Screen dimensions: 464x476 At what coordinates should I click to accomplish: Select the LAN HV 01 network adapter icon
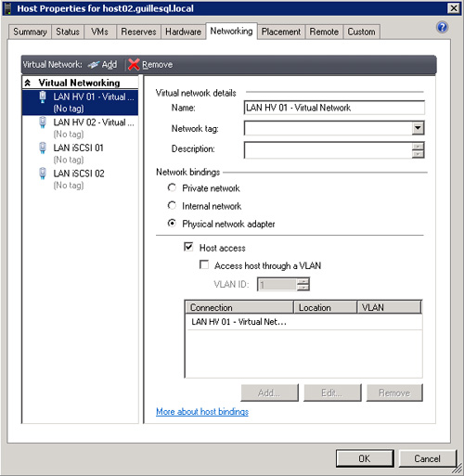tap(43, 97)
